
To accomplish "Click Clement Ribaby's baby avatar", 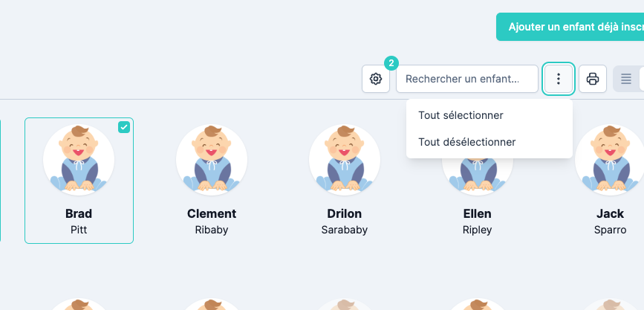I will [x=212, y=160].
